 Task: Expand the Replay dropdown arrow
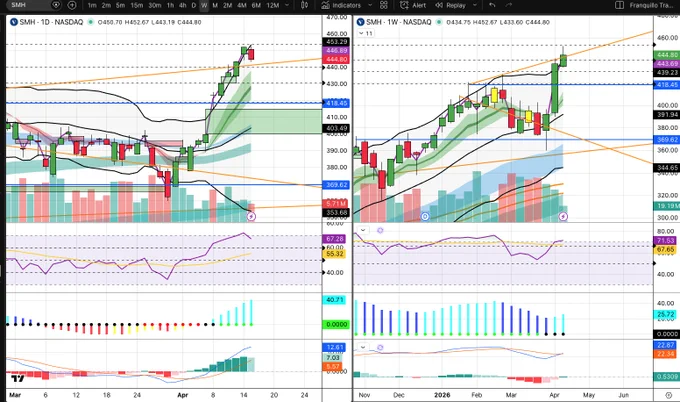pos(475,6)
